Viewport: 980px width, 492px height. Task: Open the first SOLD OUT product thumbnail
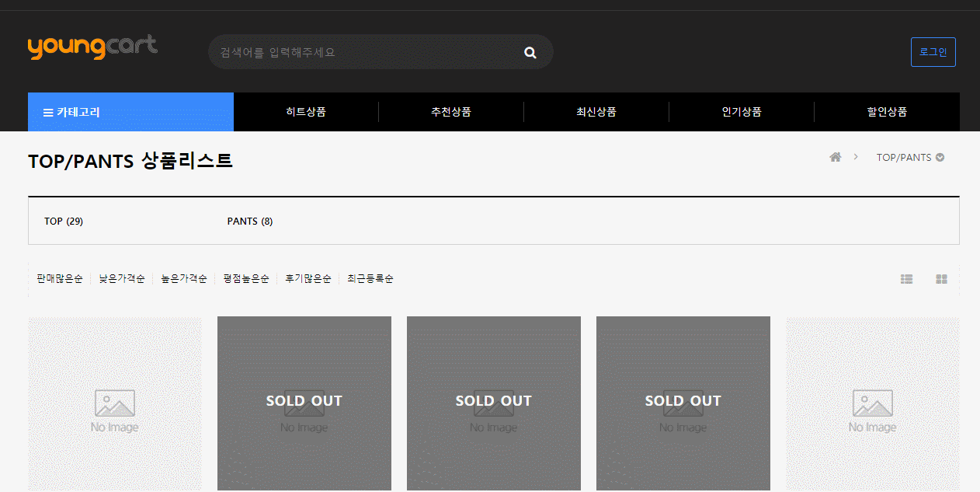[x=304, y=403]
